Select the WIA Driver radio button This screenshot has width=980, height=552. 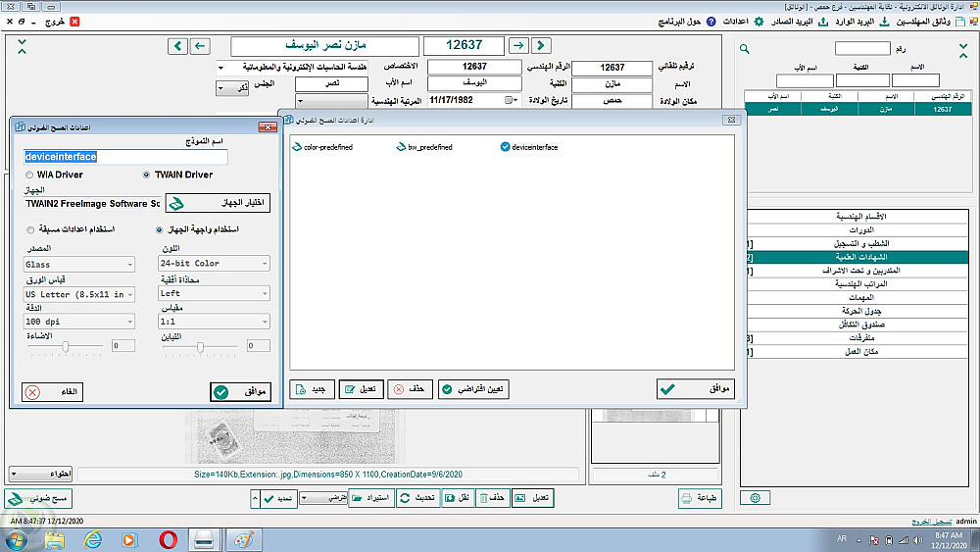pos(29,176)
